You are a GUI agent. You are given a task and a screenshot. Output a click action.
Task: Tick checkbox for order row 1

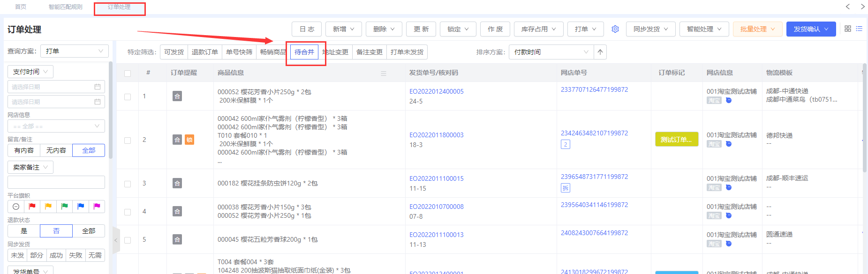pos(128,96)
